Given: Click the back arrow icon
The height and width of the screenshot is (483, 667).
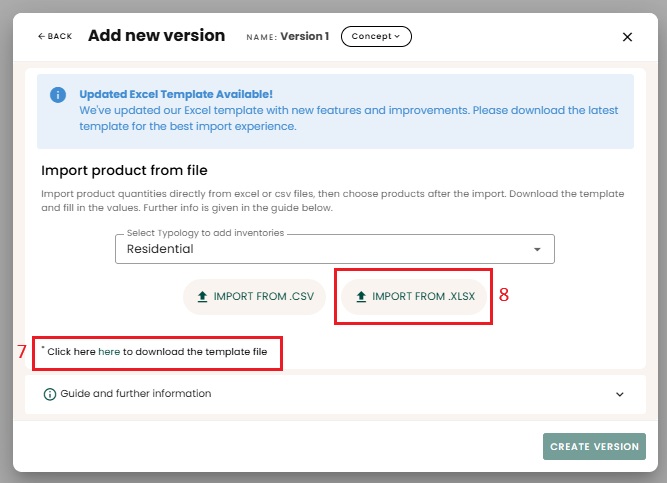Looking at the screenshot, I should [x=41, y=36].
